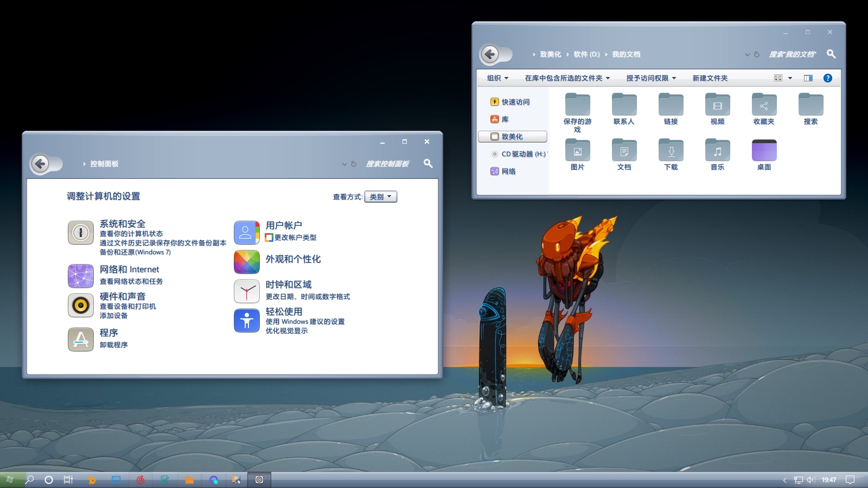Click 新建文件夹 in explorer toolbar
The height and width of the screenshot is (488, 868).
710,78
